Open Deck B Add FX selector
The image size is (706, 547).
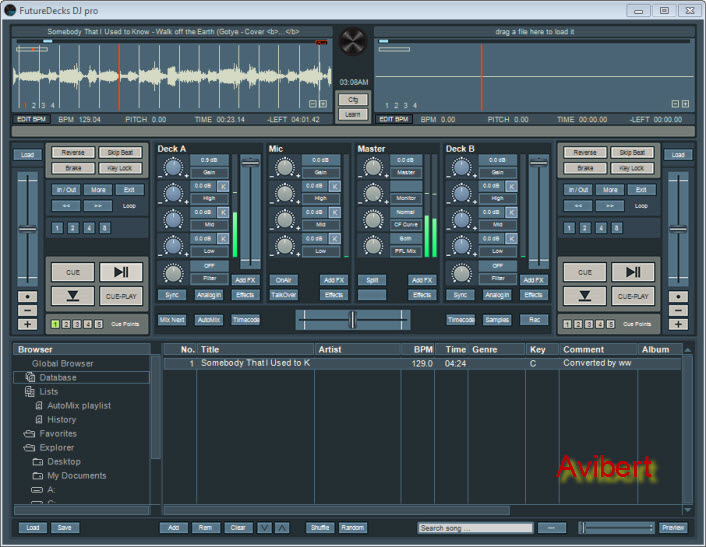tap(534, 280)
